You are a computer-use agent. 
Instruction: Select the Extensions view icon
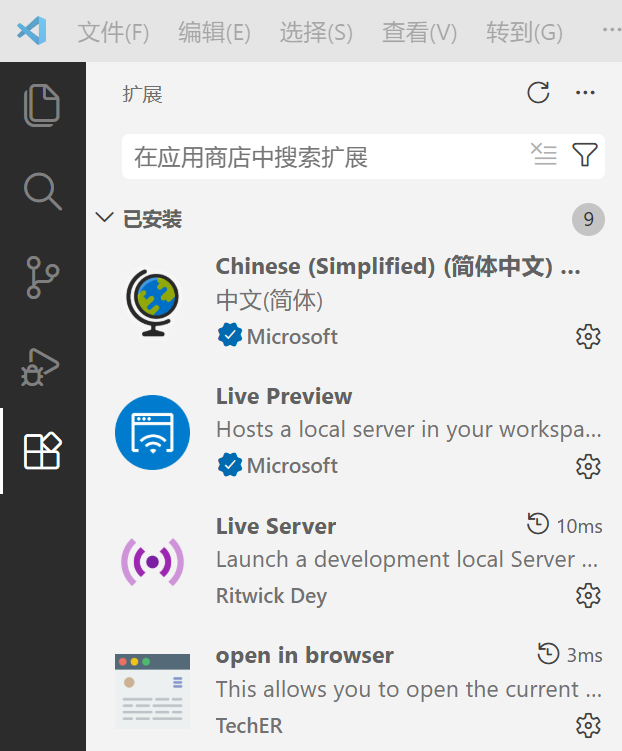coord(42,451)
